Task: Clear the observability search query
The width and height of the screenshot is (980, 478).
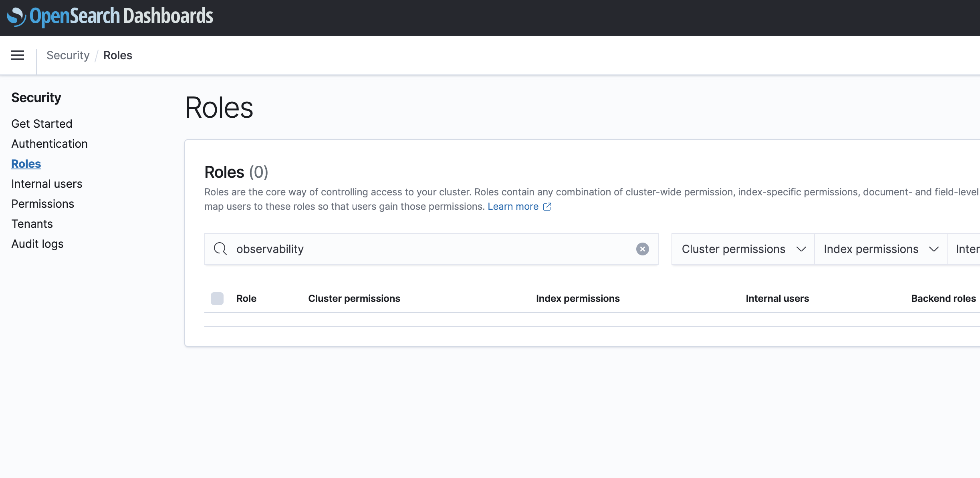Action: click(x=643, y=249)
